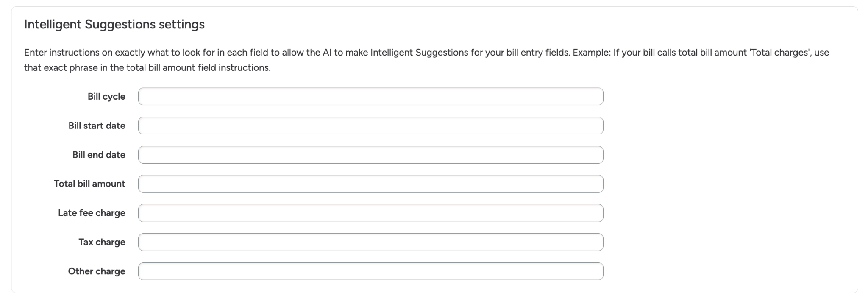Focus the Late fee charge input
The width and height of the screenshot is (868, 304).
pos(370,213)
